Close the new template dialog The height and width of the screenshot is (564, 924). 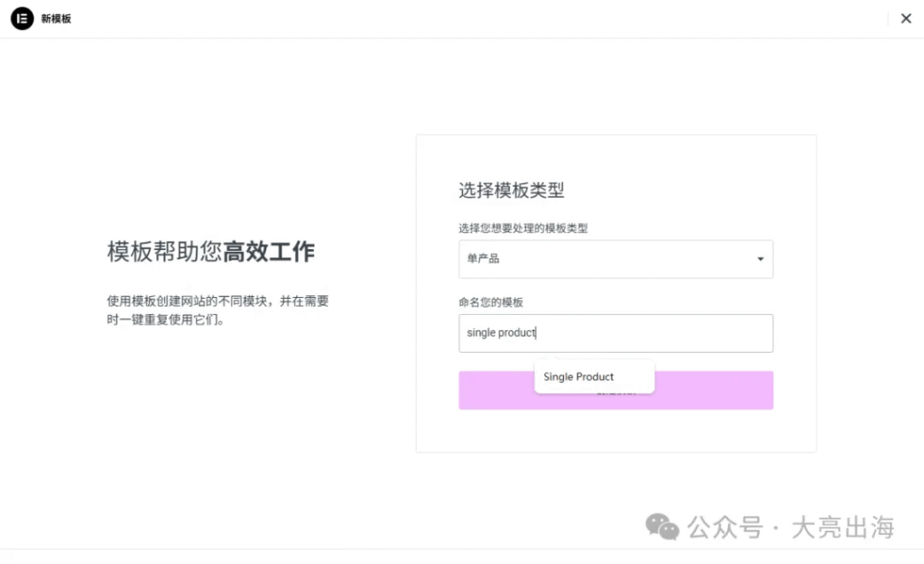[906, 19]
